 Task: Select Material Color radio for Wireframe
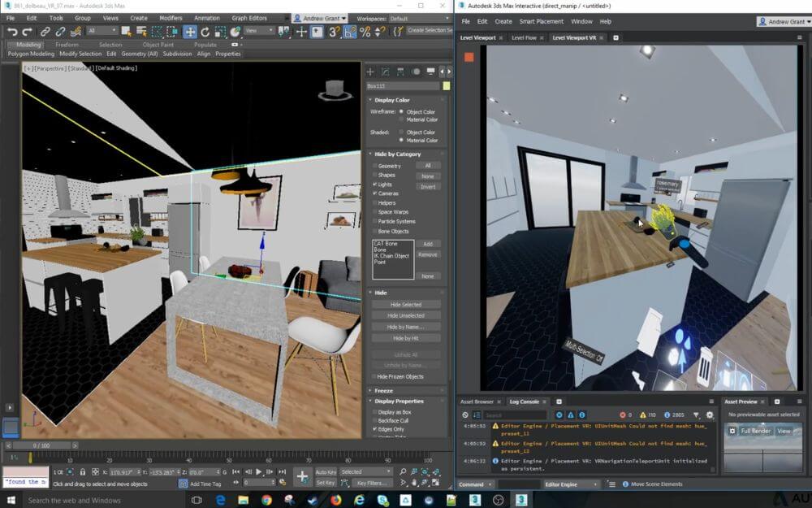click(401, 120)
